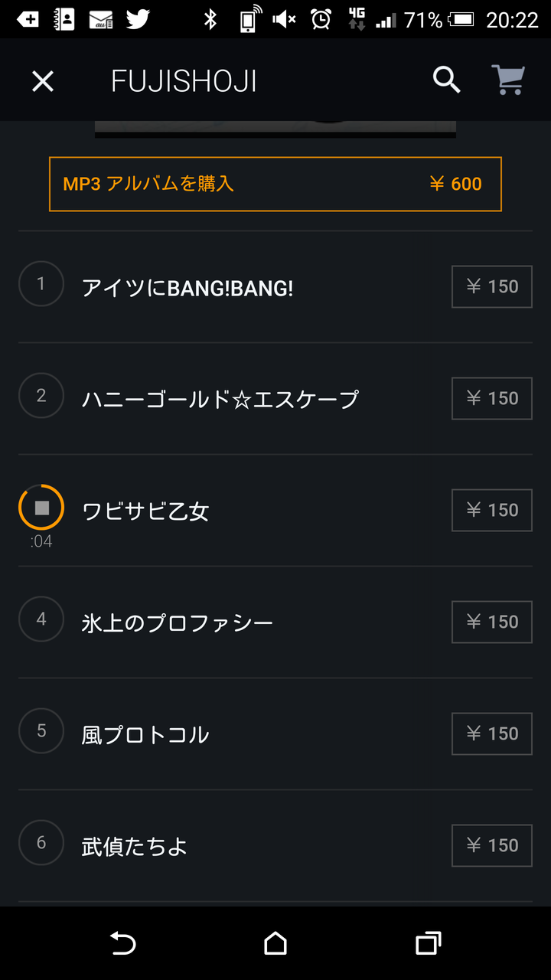Buy 武偵たちよ for ¥150

pos(492,845)
